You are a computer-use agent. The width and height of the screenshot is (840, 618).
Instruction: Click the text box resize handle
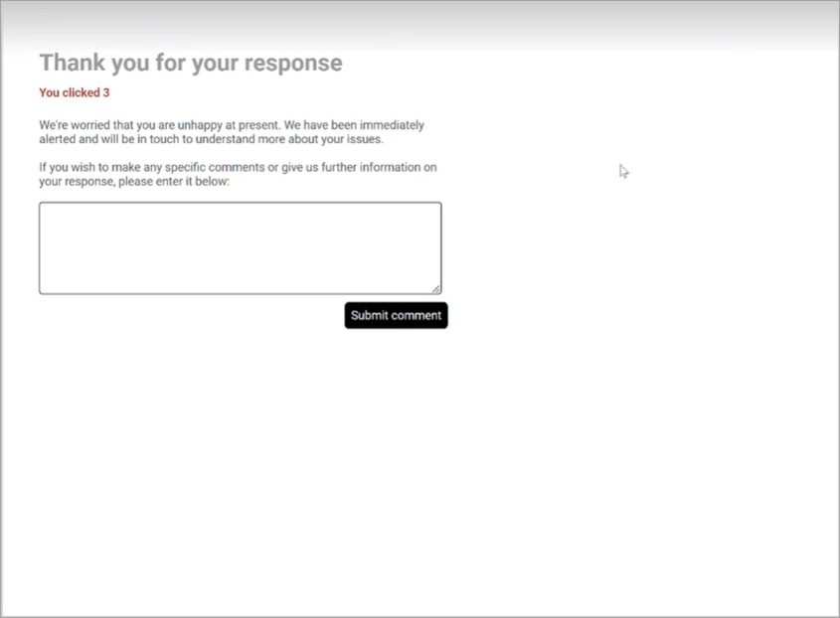(436, 289)
